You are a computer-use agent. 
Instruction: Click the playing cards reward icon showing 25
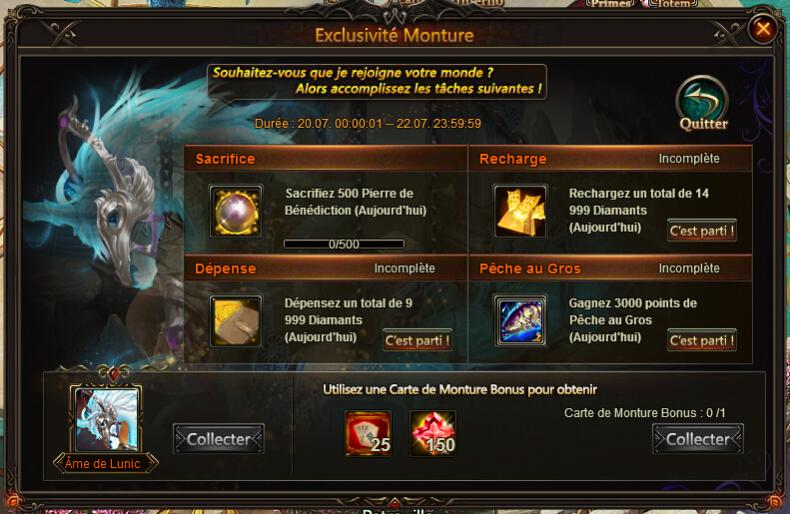[368, 433]
